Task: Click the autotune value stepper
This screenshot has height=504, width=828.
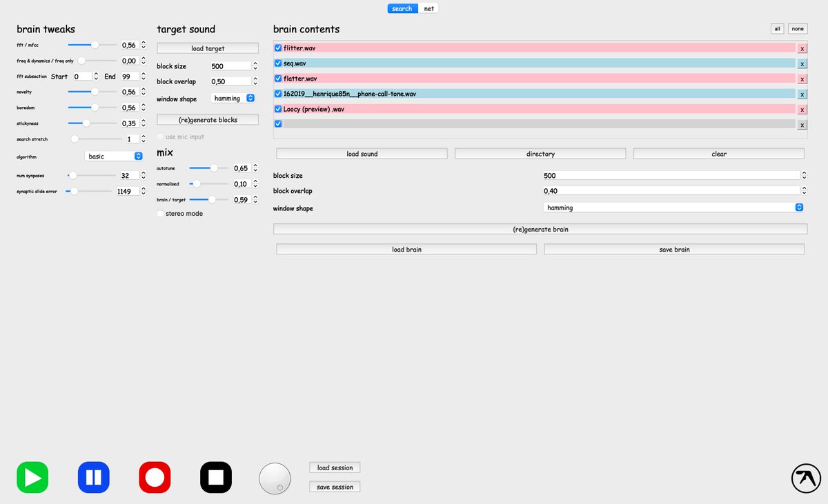Action: pyautogui.click(x=255, y=168)
